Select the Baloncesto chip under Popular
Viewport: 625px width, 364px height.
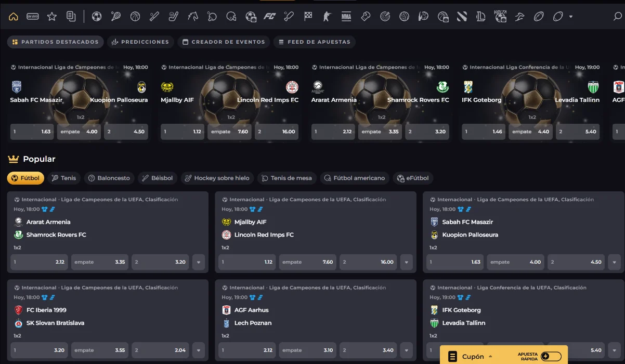pyautogui.click(x=109, y=178)
